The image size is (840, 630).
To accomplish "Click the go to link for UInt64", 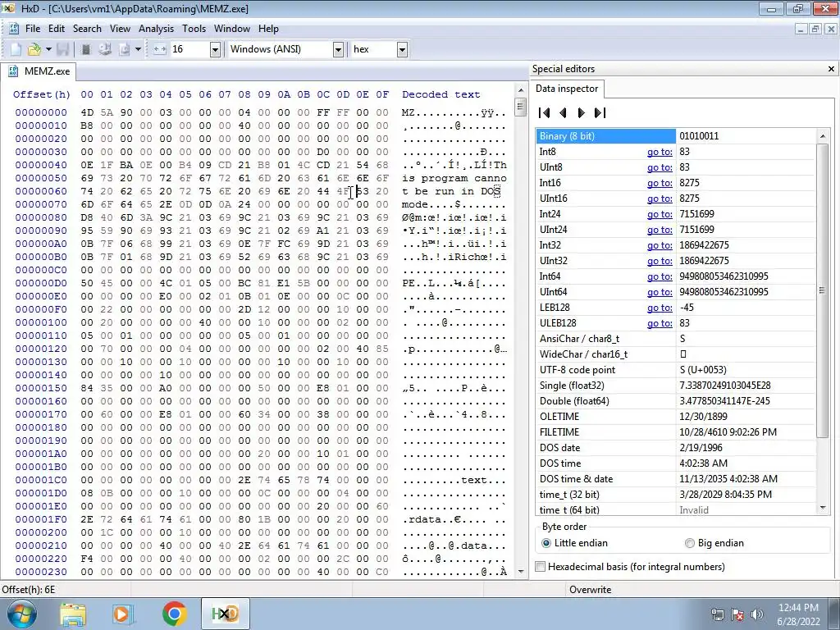I will tap(660, 292).
